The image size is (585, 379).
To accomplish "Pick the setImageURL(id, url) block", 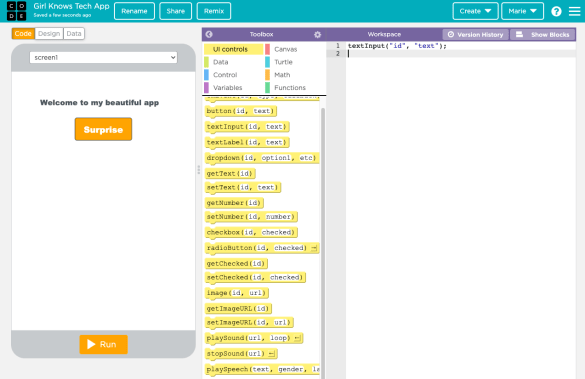I will [249, 323].
